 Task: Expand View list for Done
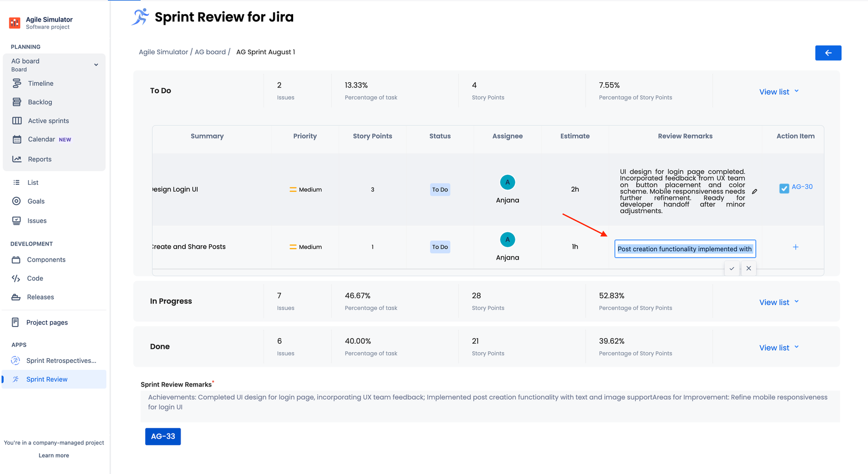coord(779,348)
